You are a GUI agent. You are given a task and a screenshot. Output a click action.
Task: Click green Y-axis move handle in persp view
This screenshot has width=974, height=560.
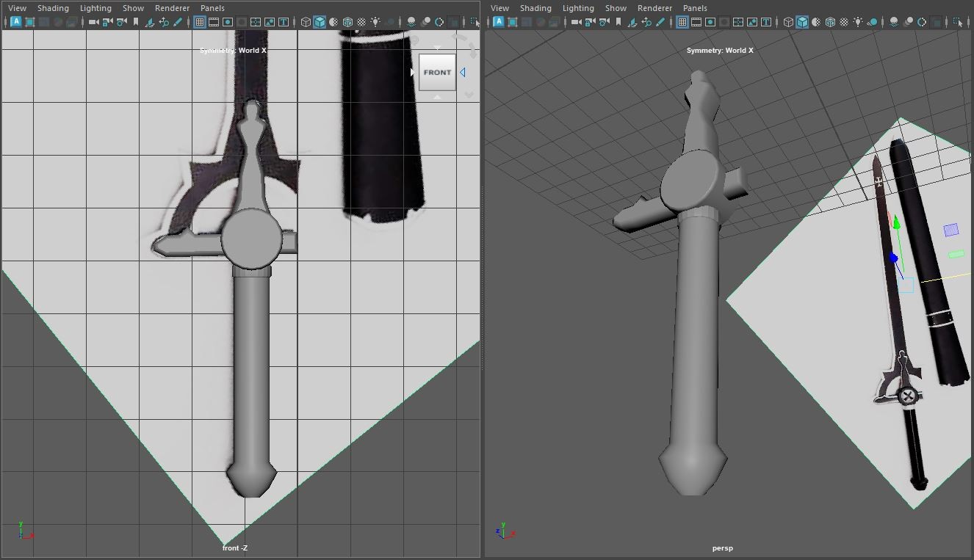point(896,222)
